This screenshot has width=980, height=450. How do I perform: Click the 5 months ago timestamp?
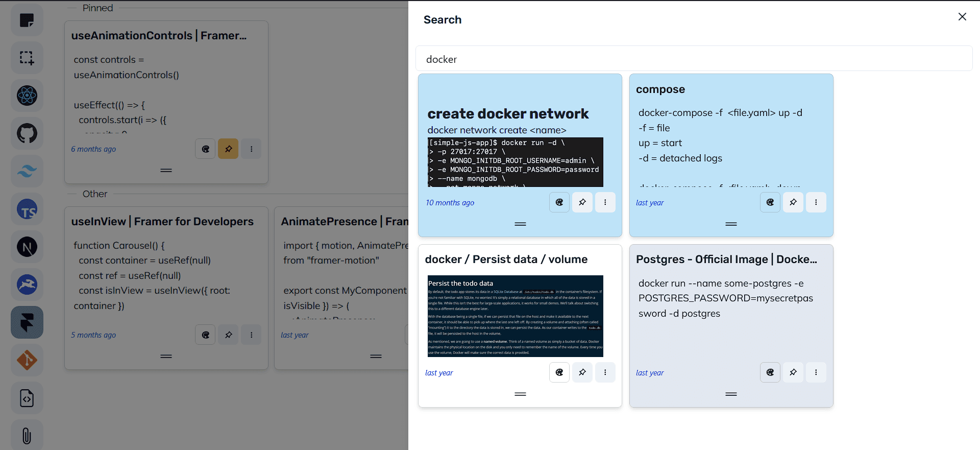pos(93,335)
